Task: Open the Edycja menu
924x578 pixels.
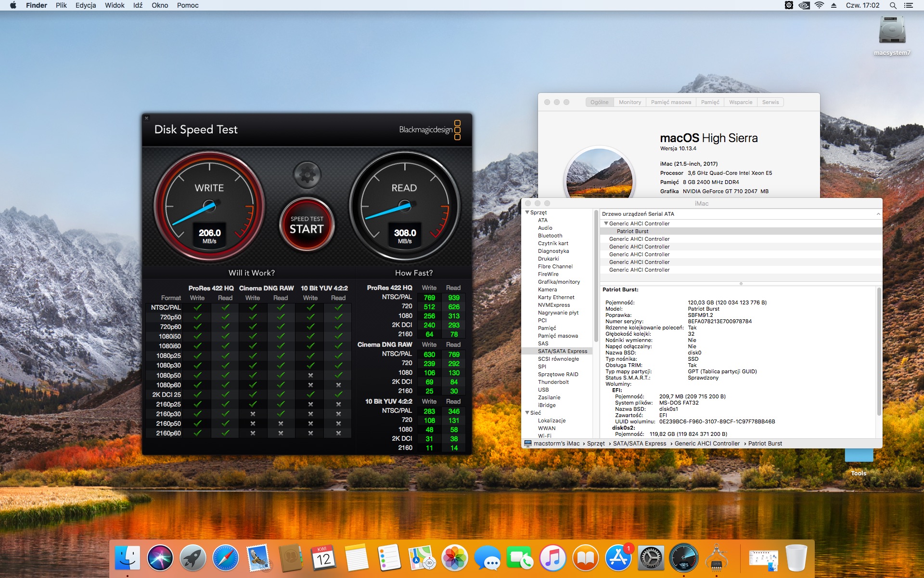Action: click(x=86, y=5)
